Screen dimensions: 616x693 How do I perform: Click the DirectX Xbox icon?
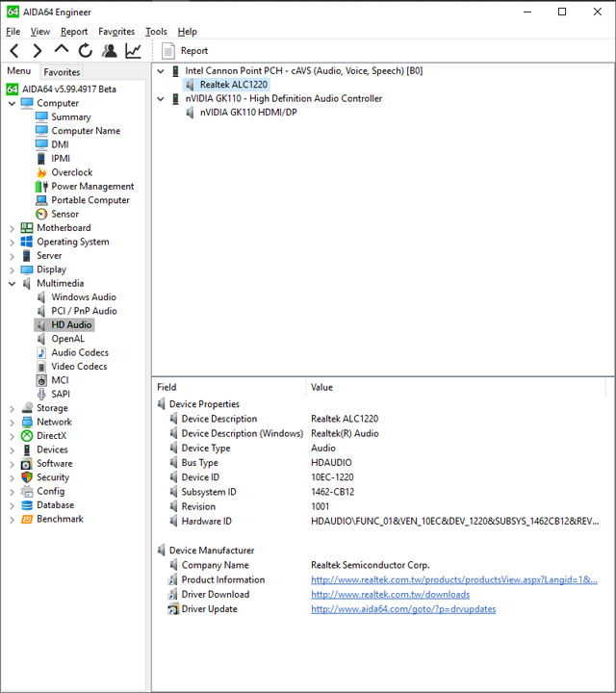27,436
